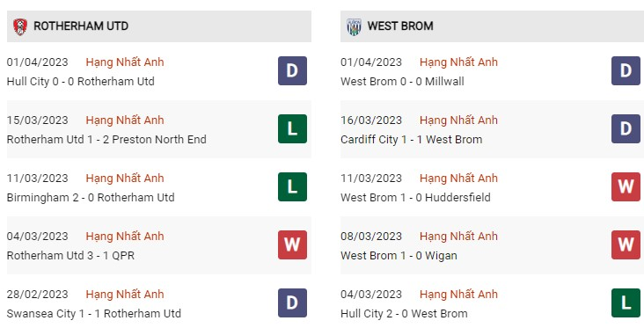
Task: Click D badge for Swansea City match
Action: [x=292, y=303]
